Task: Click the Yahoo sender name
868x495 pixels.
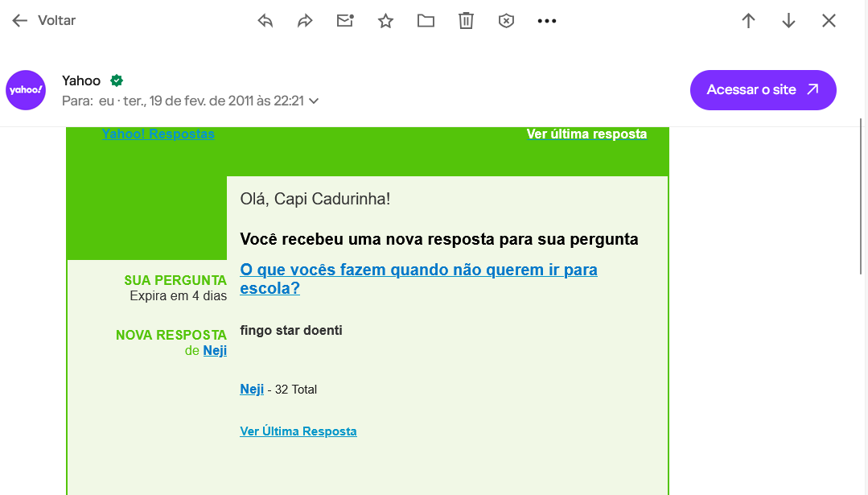Action: pyautogui.click(x=81, y=80)
